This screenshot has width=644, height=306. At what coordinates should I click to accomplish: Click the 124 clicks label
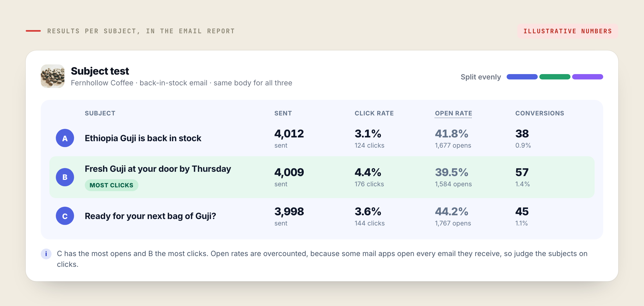pyautogui.click(x=369, y=145)
